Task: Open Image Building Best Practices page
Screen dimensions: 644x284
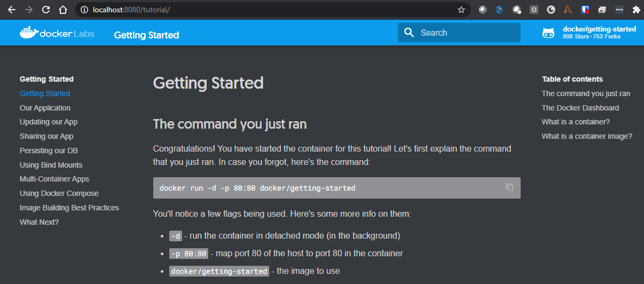Action: click(69, 208)
